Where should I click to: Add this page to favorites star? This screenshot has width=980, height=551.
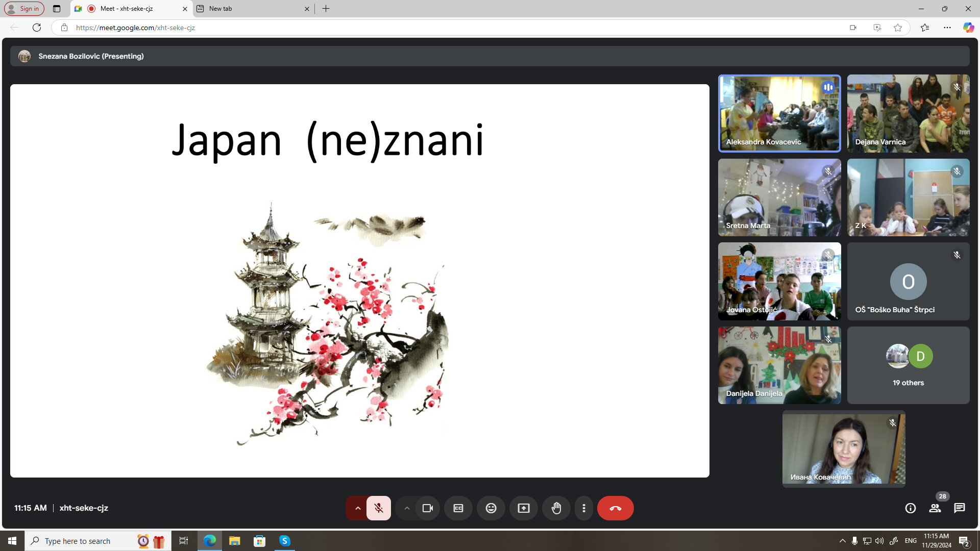898,28
